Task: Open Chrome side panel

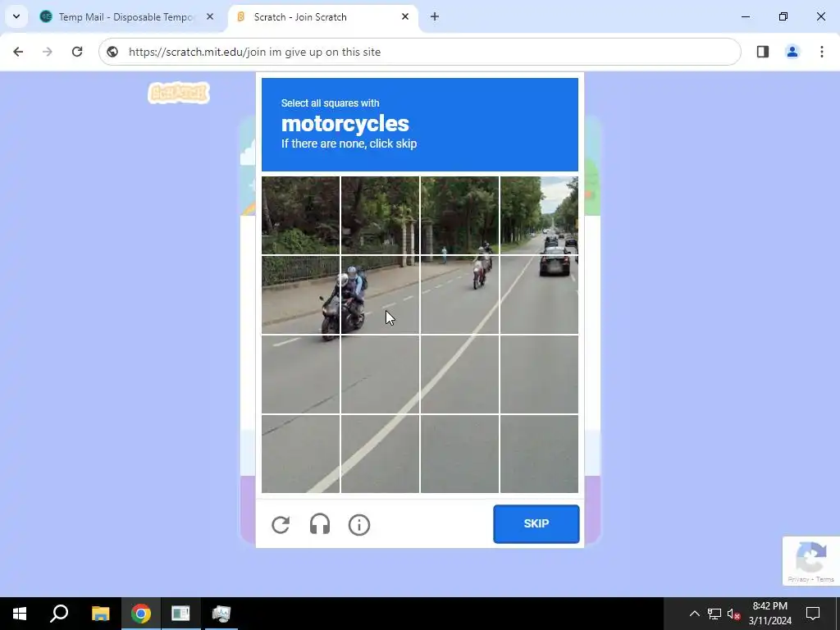Action: point(763,52)
